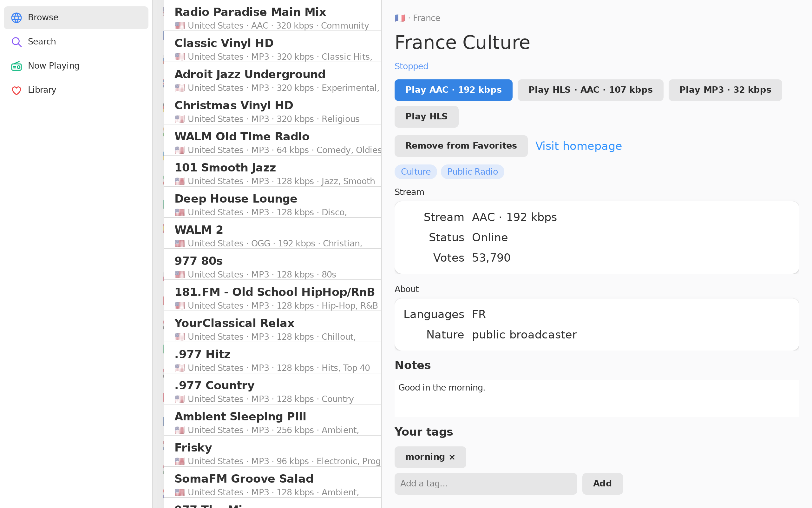The image size is (812, 508).
Task: Click the Add tag button
Action: click(x=602, y=484)
